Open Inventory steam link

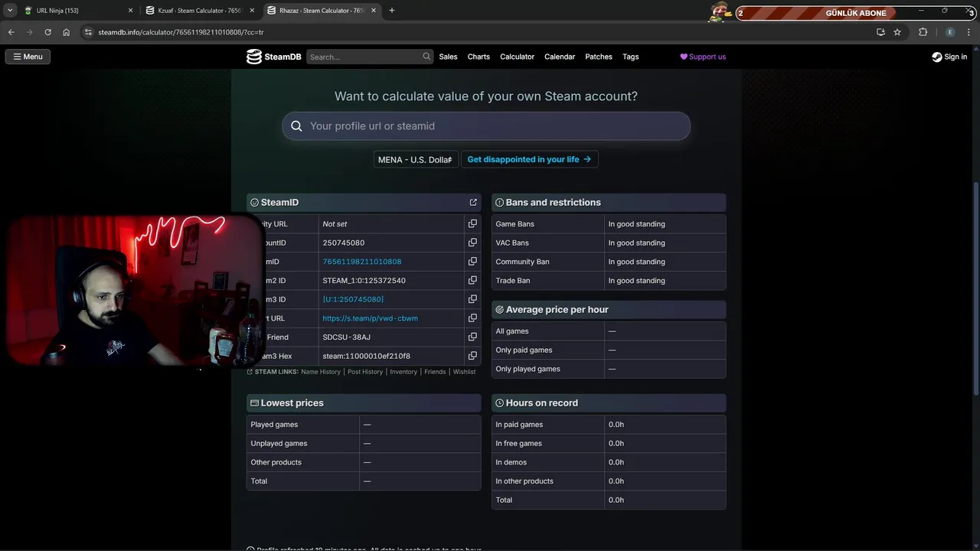[x=403, y=372]
